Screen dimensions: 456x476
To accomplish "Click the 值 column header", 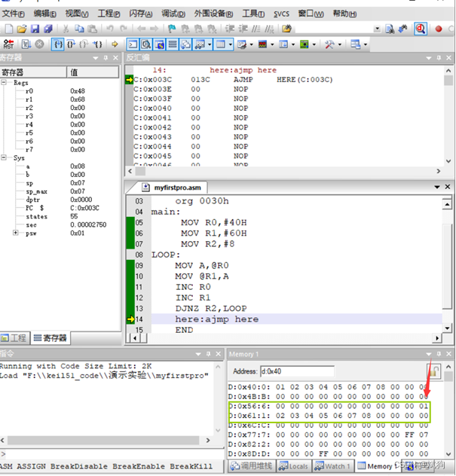I will coord(93,72).
